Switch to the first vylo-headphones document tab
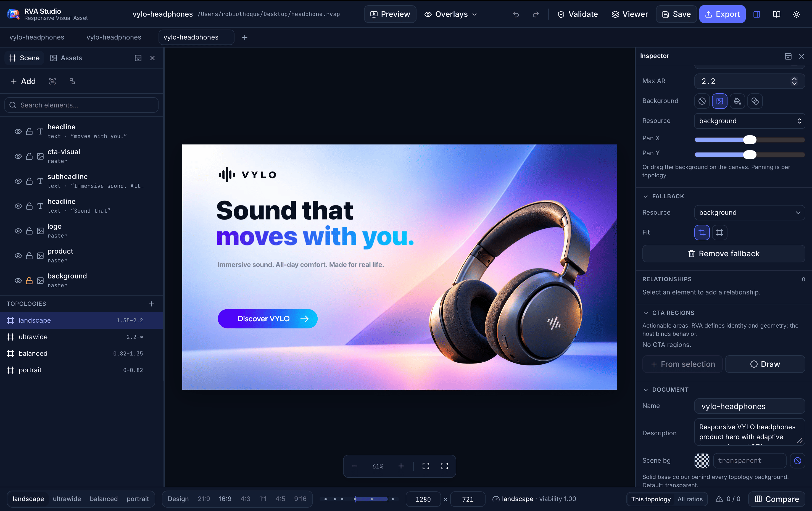This screenshot has height=511, width=812. [x=37, y=38]
